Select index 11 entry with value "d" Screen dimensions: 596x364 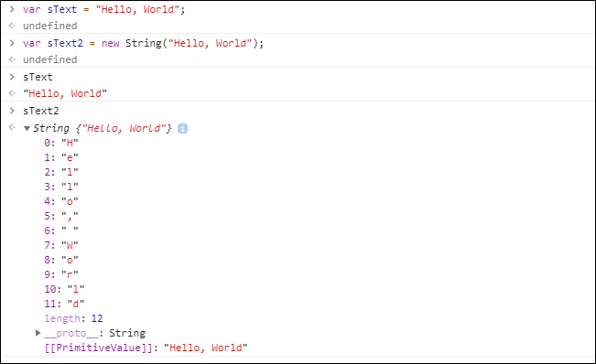64,304
